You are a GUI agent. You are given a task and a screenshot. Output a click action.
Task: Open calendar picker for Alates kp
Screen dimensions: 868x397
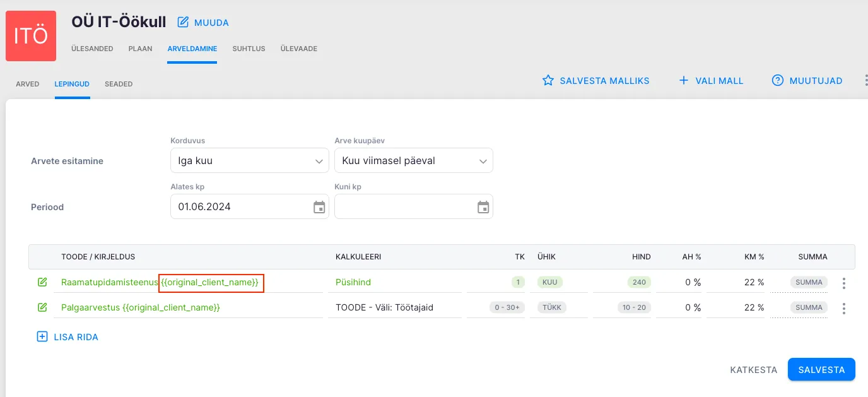tap(319, 207)
